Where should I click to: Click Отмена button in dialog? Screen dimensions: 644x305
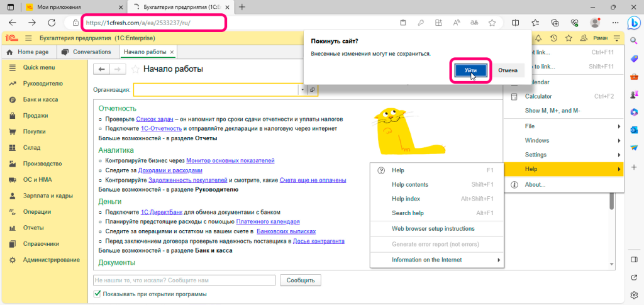tap(508, 70)
